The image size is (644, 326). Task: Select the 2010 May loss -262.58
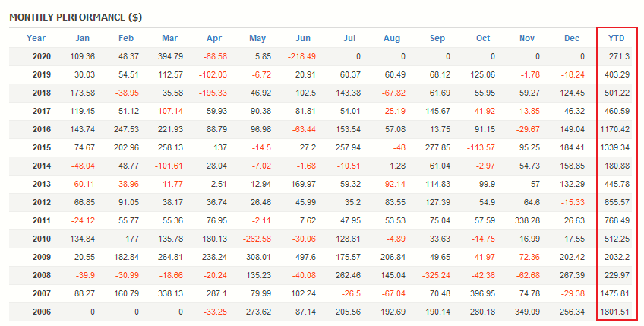pos(254,239)
